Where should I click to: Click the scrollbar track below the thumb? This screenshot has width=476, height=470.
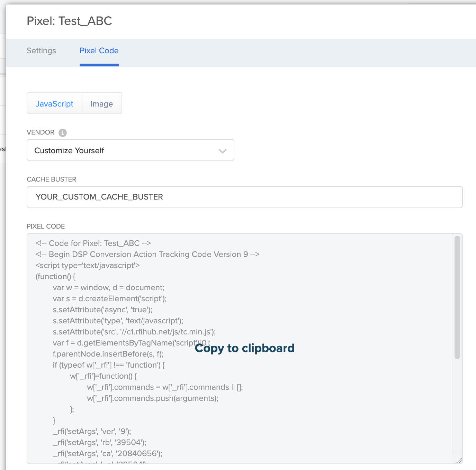[457, 408]
